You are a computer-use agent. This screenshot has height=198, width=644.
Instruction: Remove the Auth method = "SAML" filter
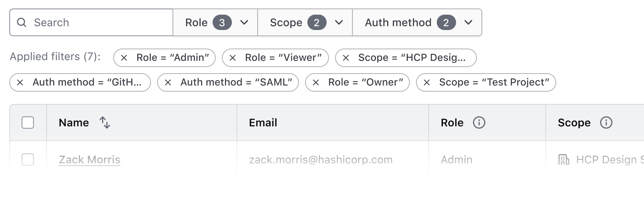168,82
